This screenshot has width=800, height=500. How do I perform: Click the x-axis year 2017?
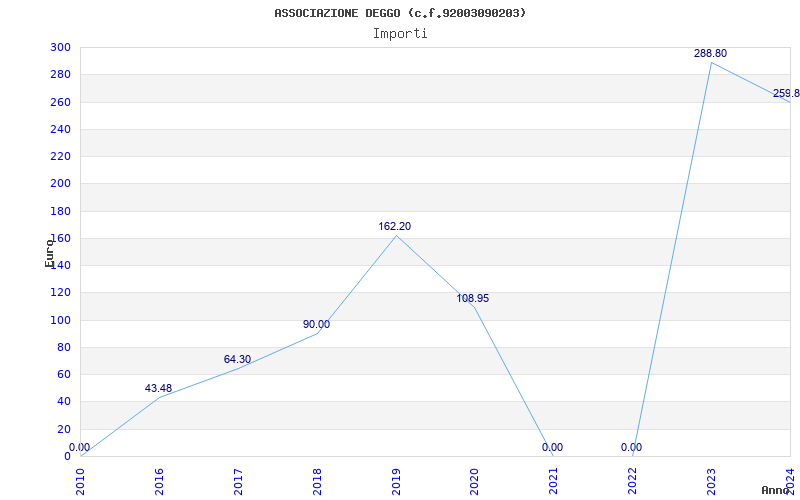pos(238,481)
